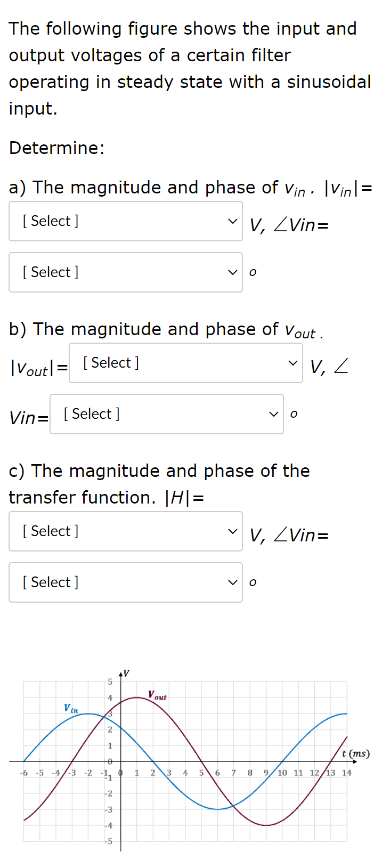Click the -5 tick on voltage axis
The height and width of the screenshot is (868, 382).
[x=109, y=841]
